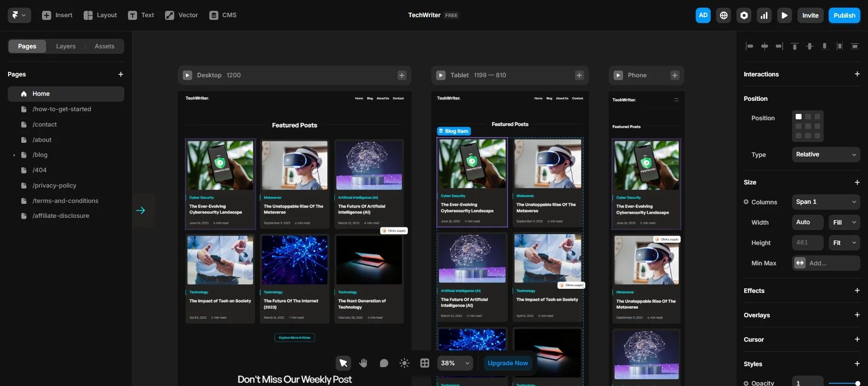Switch to the Pages tab

pyautogui.click(x=27, y=46)
